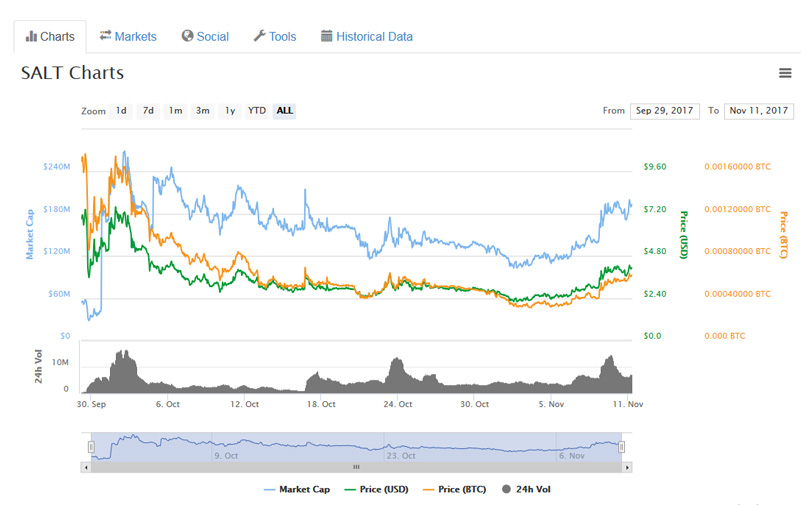Image resolution: width=808 pixels, height=505 pixels.
Task: Set zoom to YTD
Action: point(257,111)
